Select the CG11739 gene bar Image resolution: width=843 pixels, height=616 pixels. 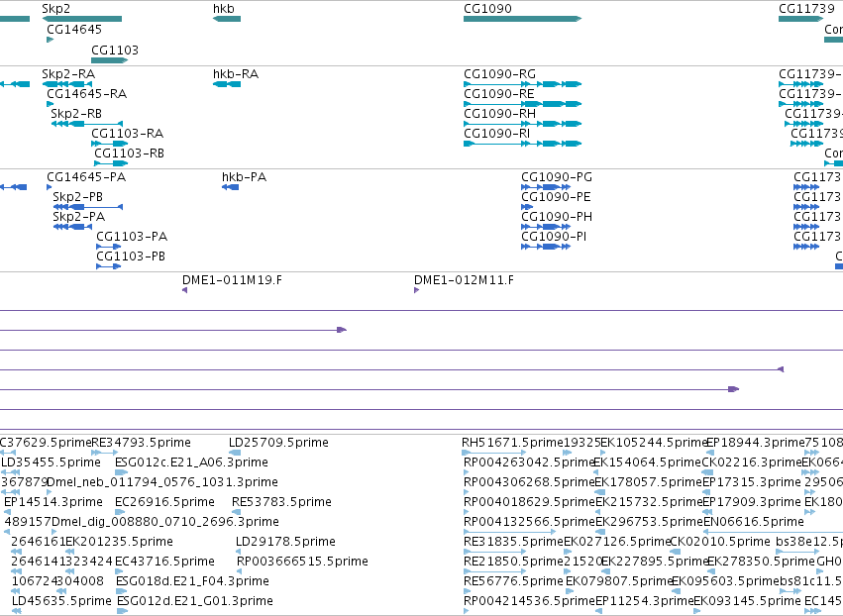pos(800,19)
